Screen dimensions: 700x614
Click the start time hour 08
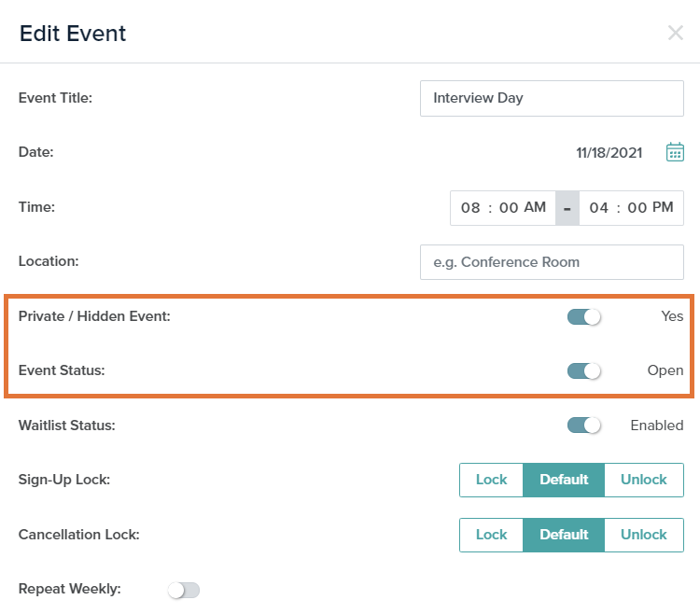click(x=470, y=208)
